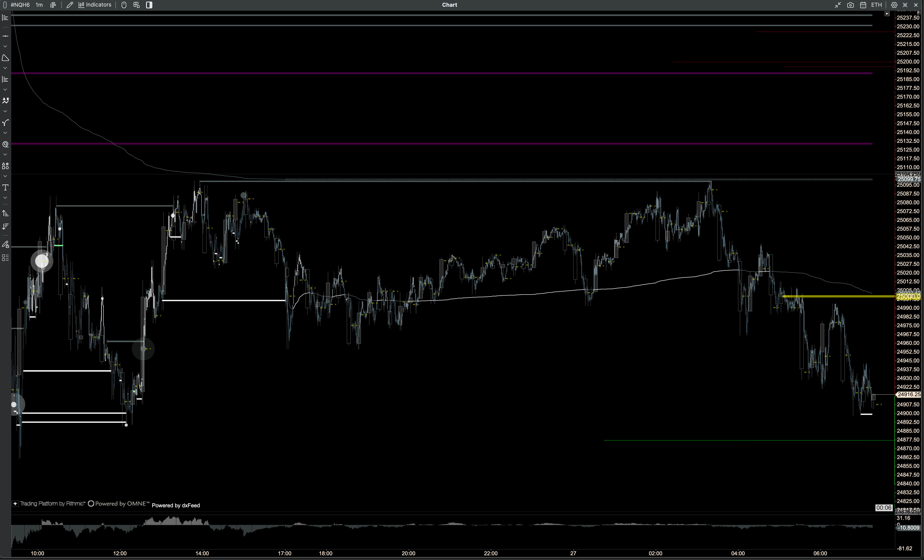The height and width of the screenshot is (560, 924).
Task: Select the triangle shapes tool
Action: tap(5, 58)
